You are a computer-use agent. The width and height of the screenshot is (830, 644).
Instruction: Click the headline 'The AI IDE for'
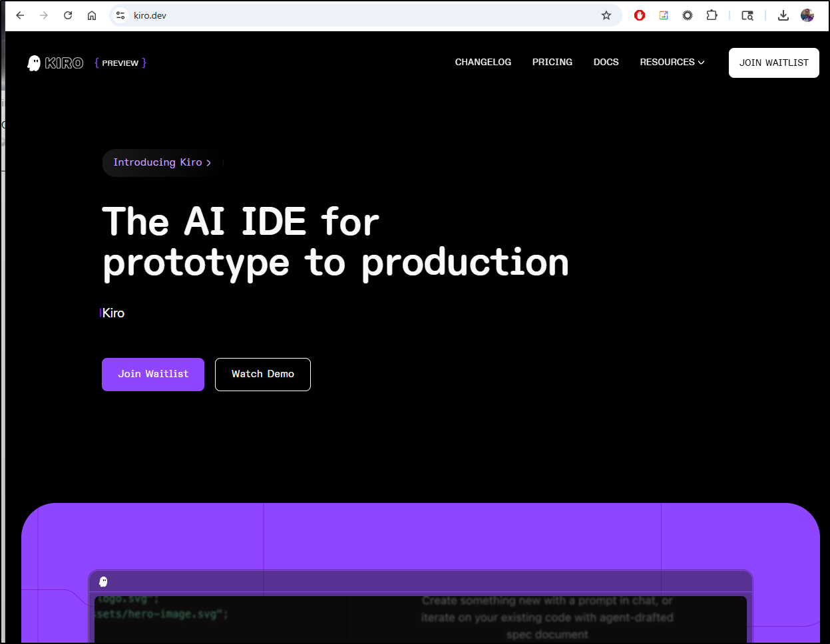click(x=241, y=221)
